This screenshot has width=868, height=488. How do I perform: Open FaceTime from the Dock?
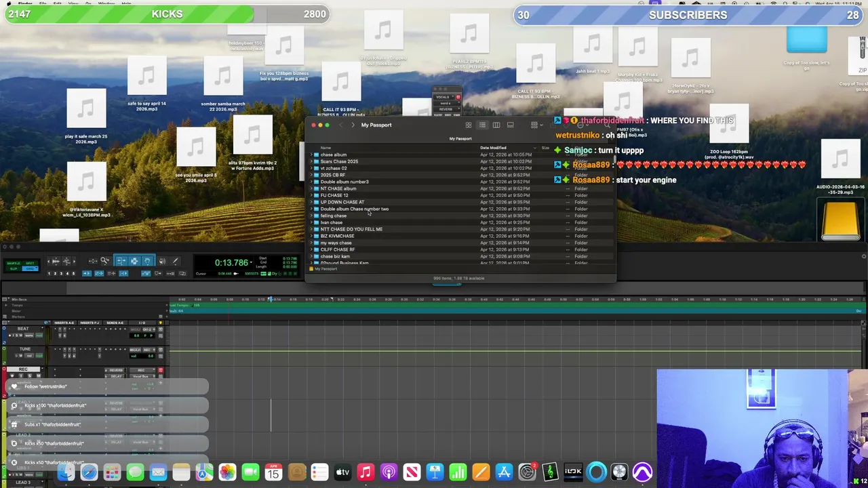coord(250,472)
